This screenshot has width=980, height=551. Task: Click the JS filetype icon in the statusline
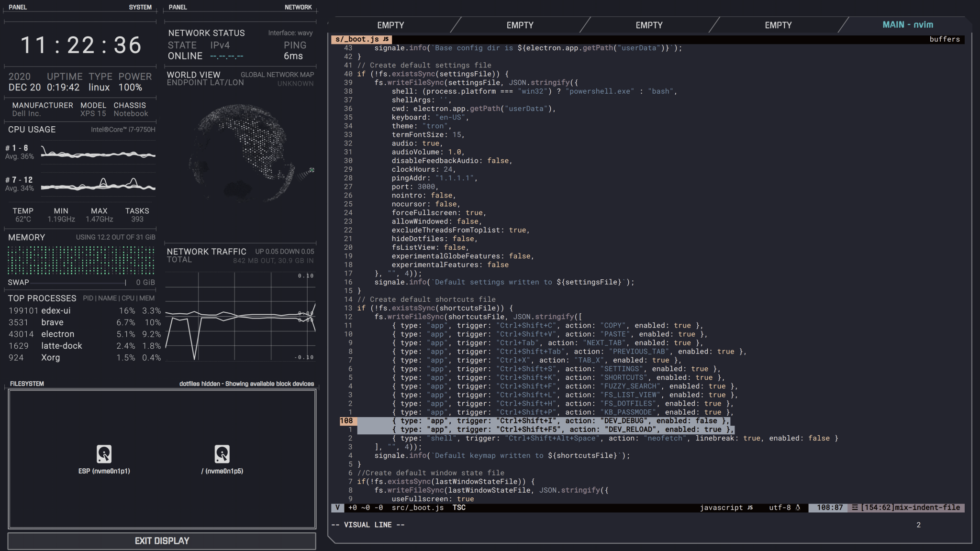(750, 508)
